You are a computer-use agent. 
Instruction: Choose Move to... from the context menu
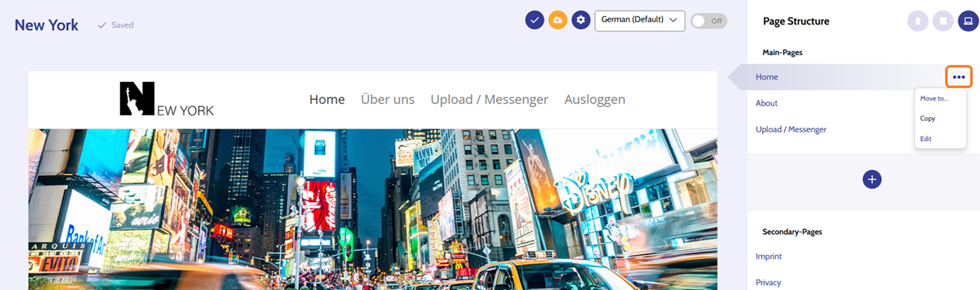pos(933,98)
